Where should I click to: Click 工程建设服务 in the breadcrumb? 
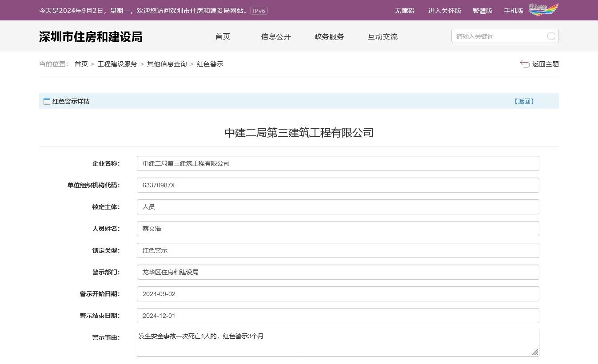click(x=117, y=64)
